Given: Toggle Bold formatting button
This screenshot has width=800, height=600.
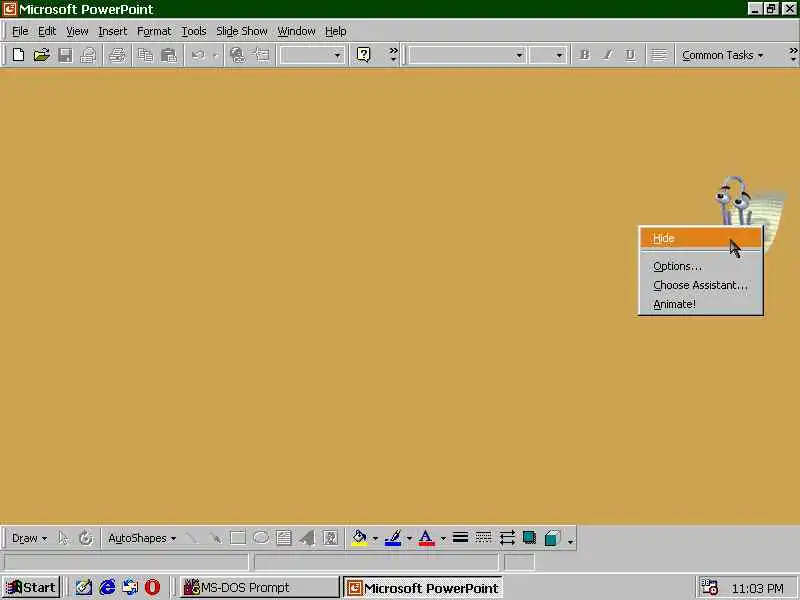Looking at the screenshot, I should pyautogui.click(x=584, y=55).
